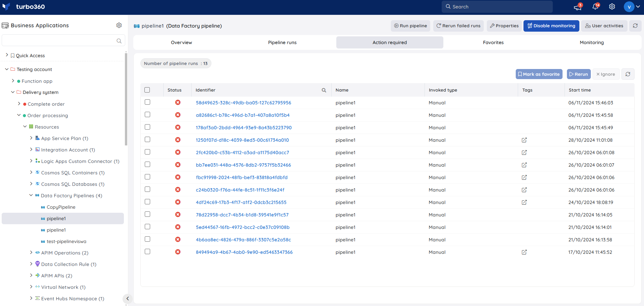
Task: Focus the top Search field
Action: [497, 7]
